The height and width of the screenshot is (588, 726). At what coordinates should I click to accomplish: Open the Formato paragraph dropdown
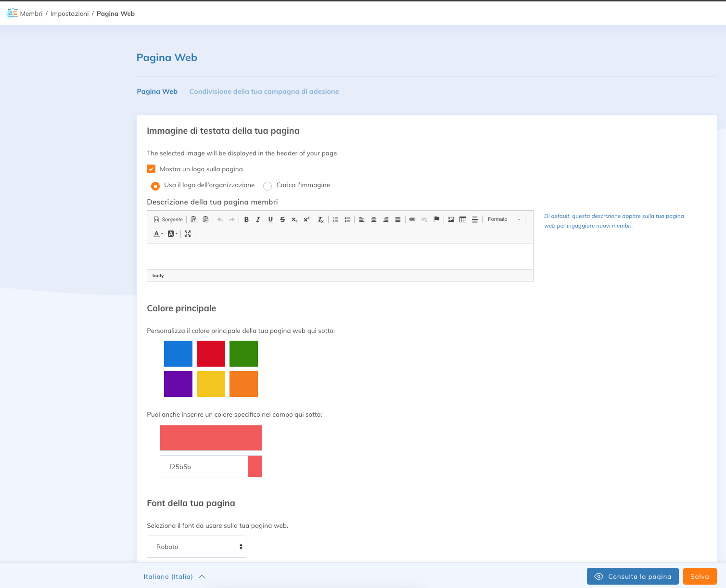(x=504, y=219)
